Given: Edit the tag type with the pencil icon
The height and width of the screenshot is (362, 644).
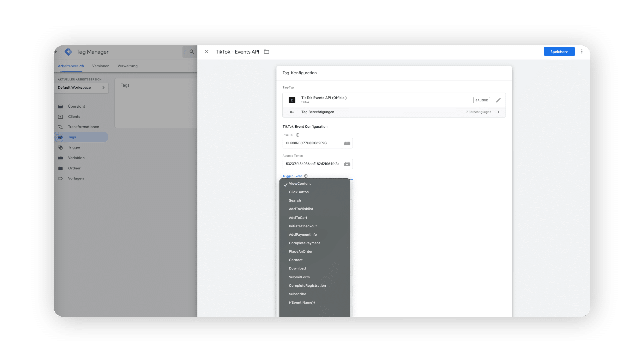Looking at the screenshot, I should (498, 100).
